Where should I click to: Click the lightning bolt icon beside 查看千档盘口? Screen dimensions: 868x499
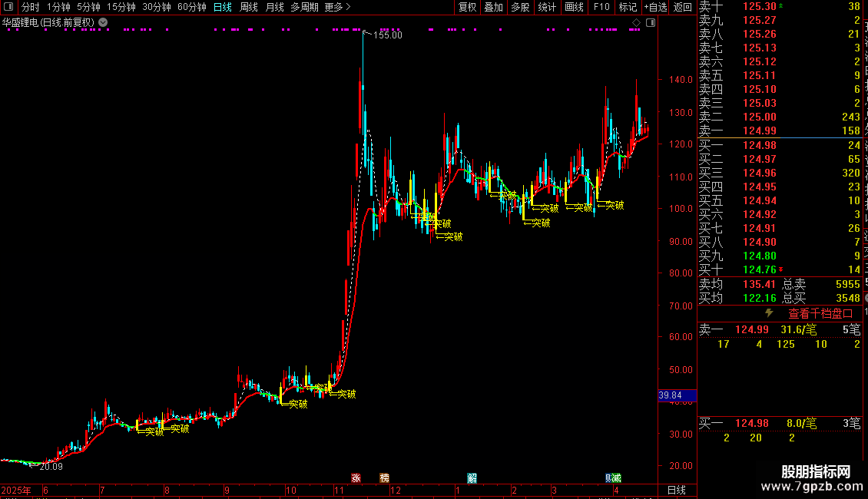click(x=769, y=313)
